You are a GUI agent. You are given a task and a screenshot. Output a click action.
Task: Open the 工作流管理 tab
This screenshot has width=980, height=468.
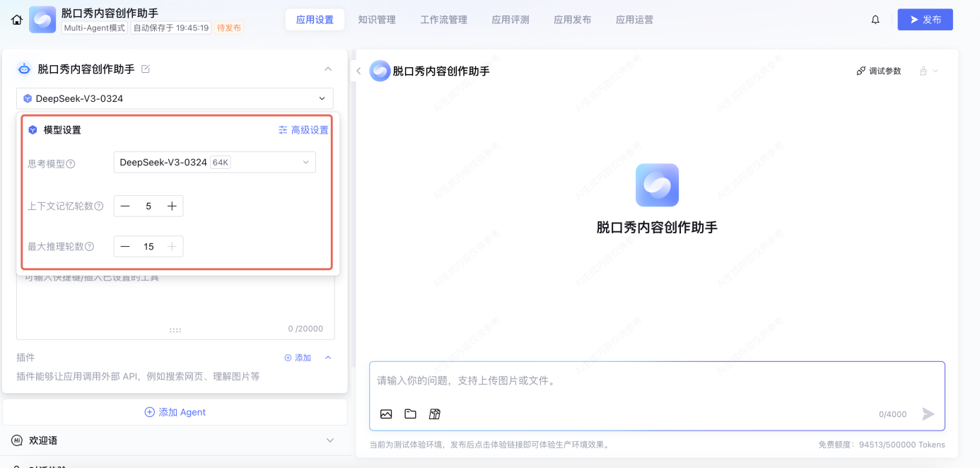tap(443, 20)
